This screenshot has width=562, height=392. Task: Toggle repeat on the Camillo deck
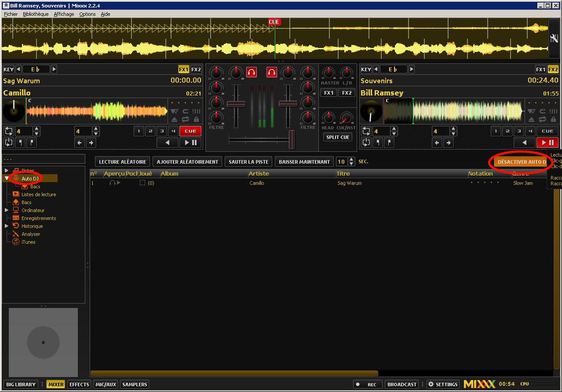(x=185, y=119)
